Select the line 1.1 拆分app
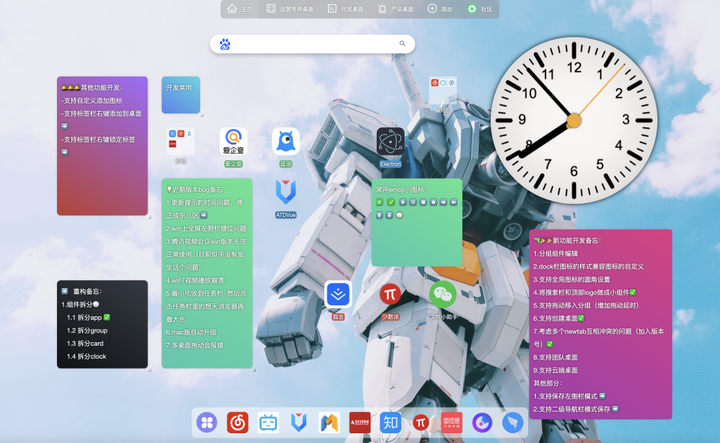The height and width of the screenshot is (443, 720). point(88,318)
